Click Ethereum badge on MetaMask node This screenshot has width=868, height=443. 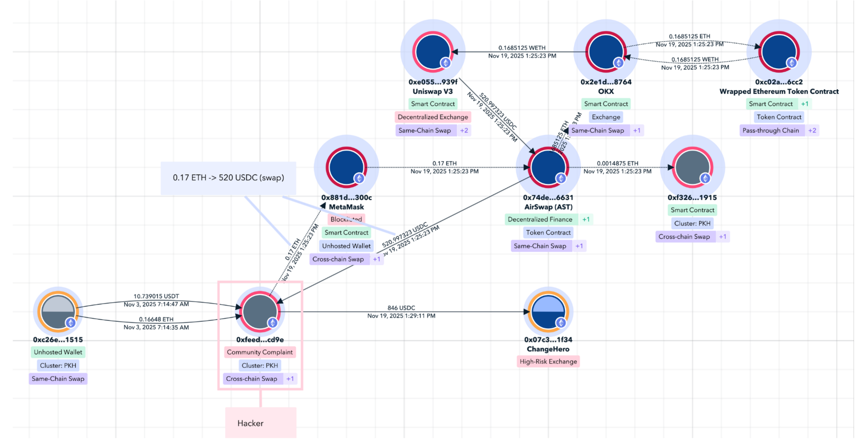coord(359,178)
